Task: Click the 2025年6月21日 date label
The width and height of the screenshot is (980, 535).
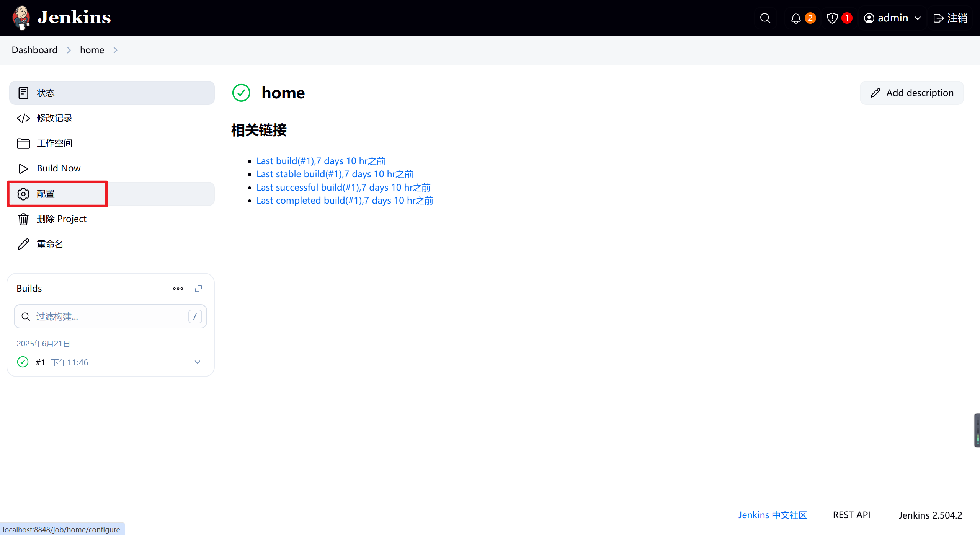Action: (43, 344)
